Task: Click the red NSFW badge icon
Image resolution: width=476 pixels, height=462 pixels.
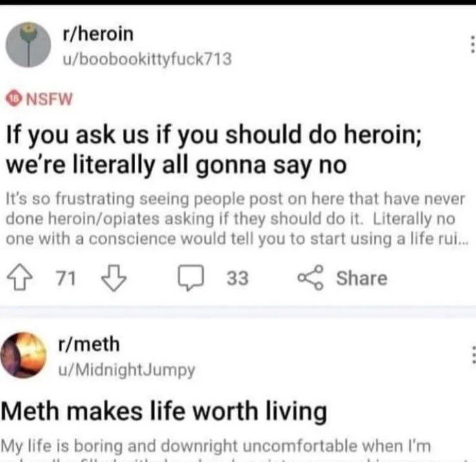Action: point(13,99)
